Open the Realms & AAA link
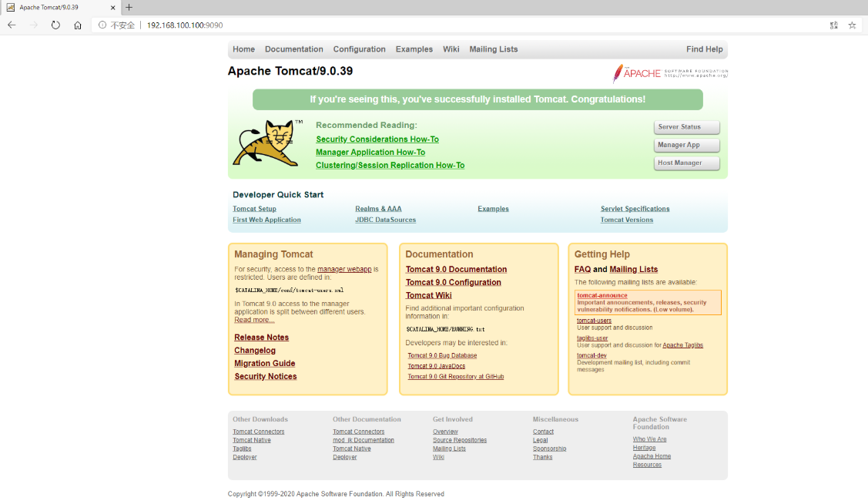 378,209
